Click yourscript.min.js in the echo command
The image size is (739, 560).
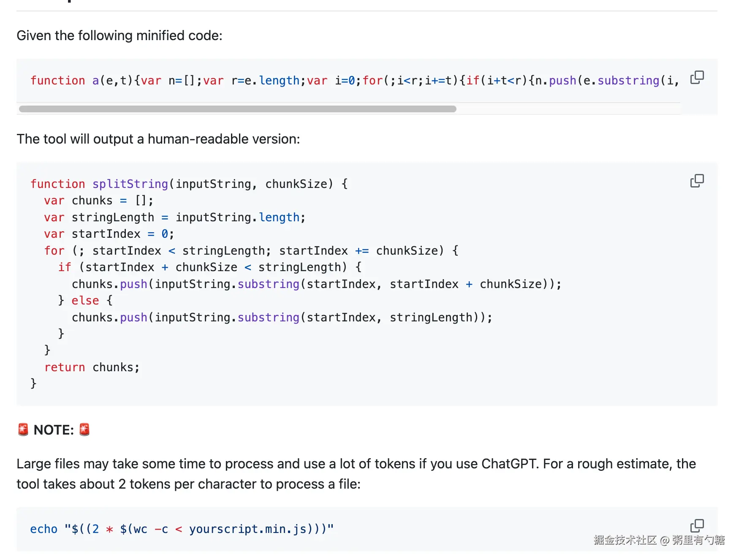pyautogui.click(x=248, y=529)
